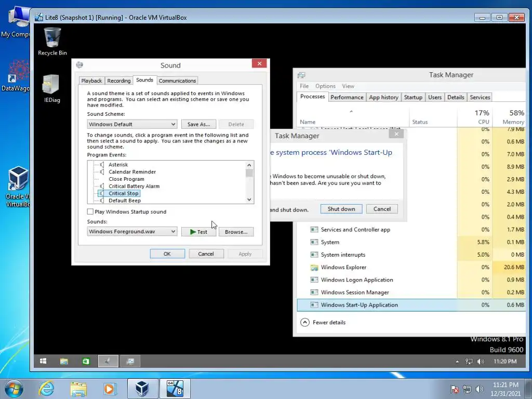Open Oracle VM VirtualBox desktop shortcut
This screenshot has width=532, height=399.
click(18, 187)
